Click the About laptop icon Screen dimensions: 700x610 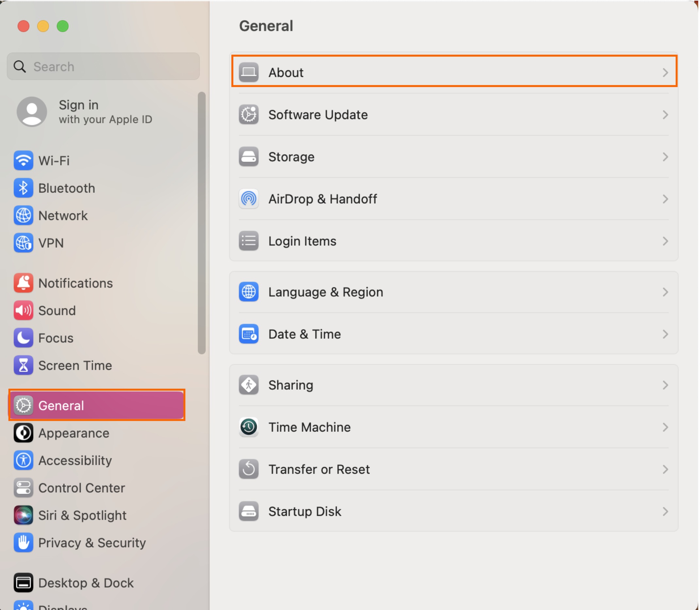click(x=249, y=73)
